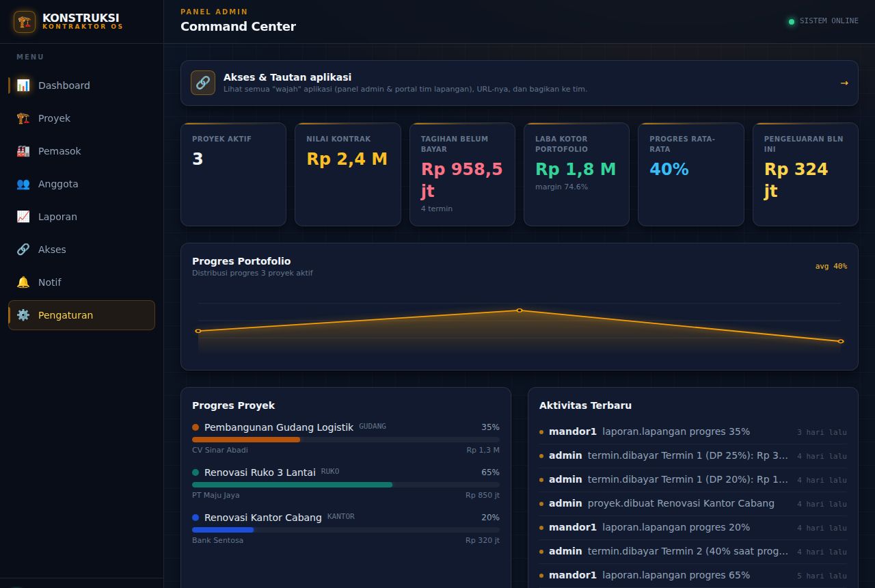Screen dimensions: 875x588
Task: Select the Pemasok factory icon
Action: [x=23, y=151]
